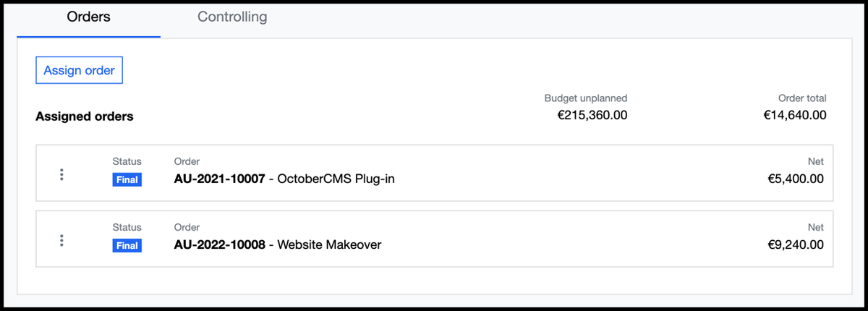Click the Assign order button
The image size is (868, 311).
click(79, 70)
